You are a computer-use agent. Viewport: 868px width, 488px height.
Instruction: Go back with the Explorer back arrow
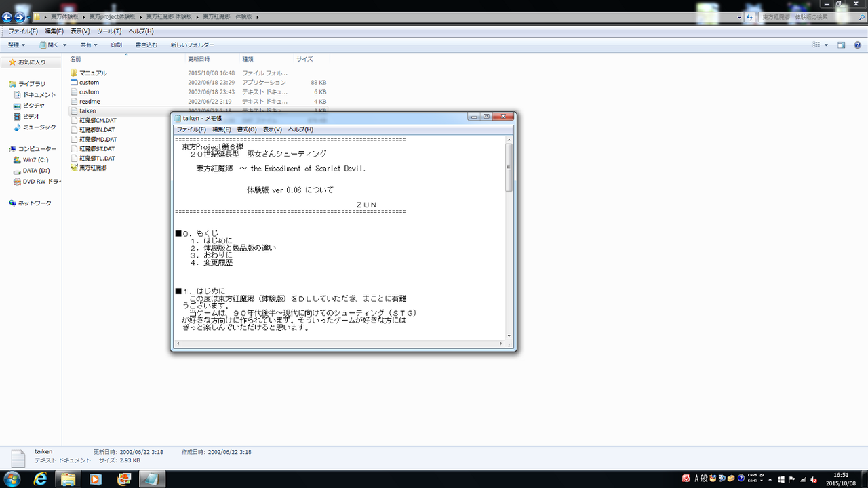coord(7,16)
